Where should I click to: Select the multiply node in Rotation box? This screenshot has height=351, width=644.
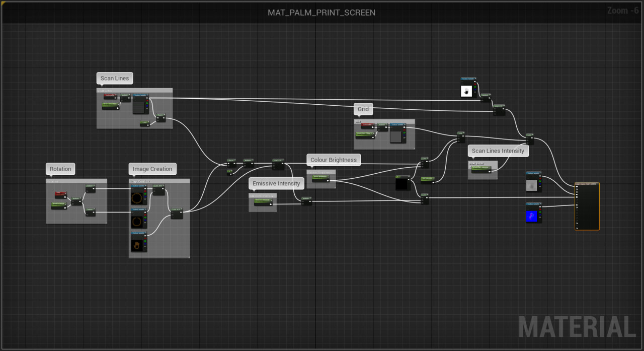[76, 201]
